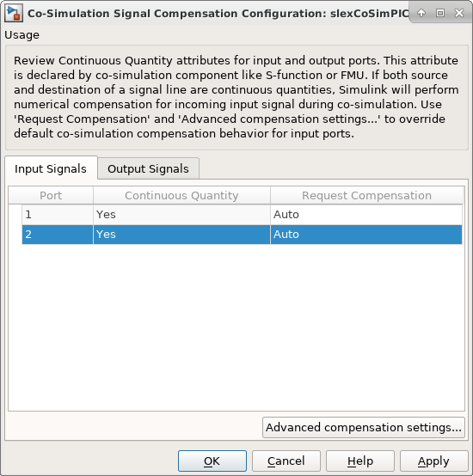Click the Yes cell for port 2

point(181,235)
